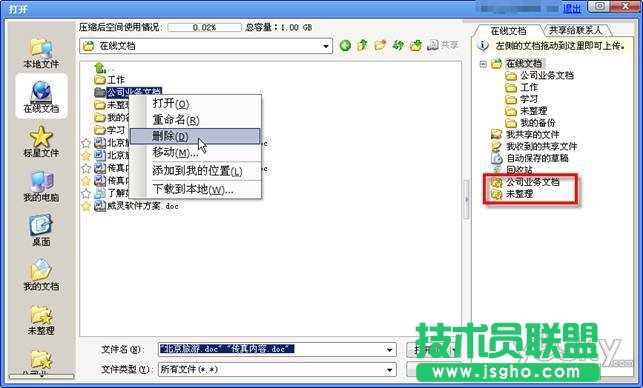Toggle empty star beside first 北京 file

point(86,143)
